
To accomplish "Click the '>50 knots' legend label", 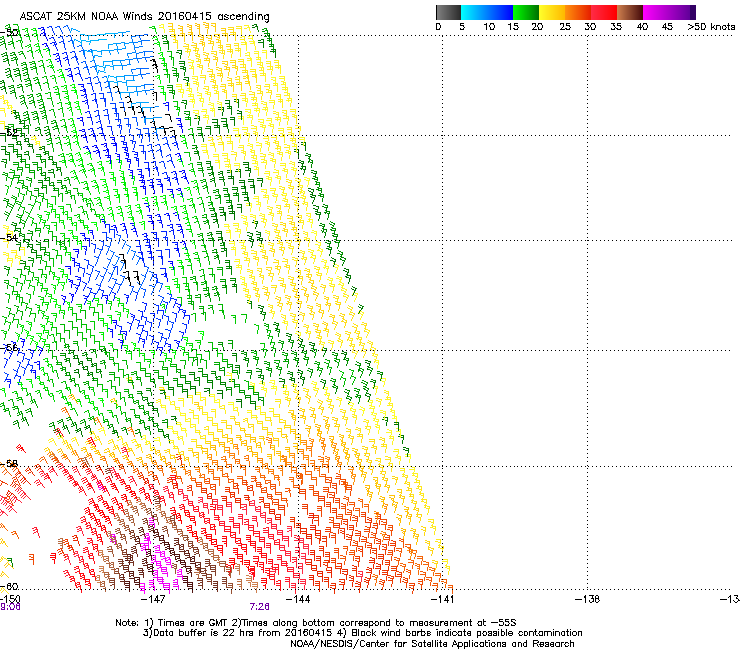I will [711, 26].
